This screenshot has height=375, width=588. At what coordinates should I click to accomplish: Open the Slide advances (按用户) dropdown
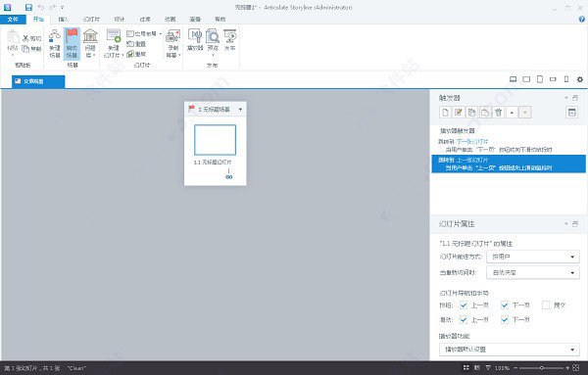[532, 257]
